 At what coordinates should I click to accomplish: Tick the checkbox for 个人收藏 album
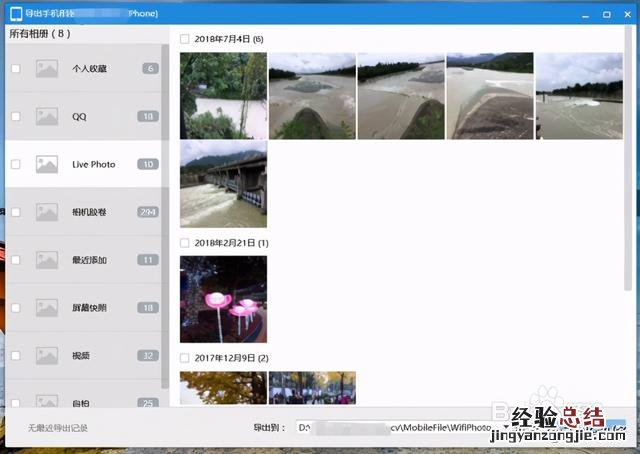[15, 69]
